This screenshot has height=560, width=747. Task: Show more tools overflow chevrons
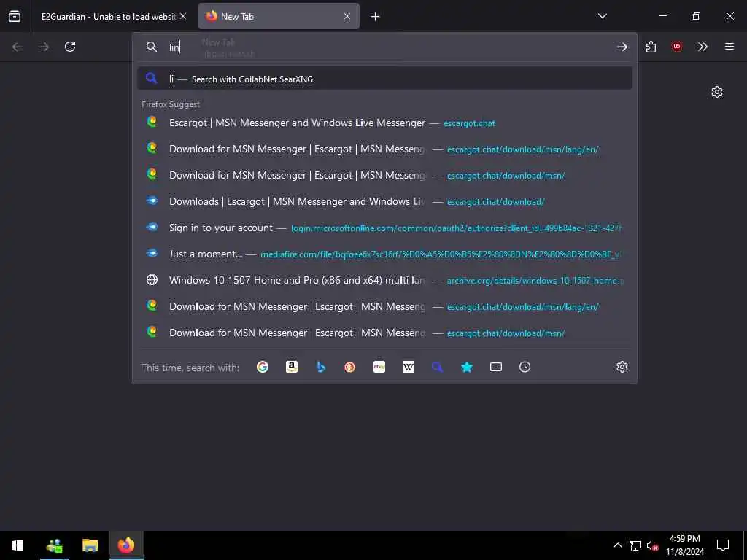pos(703,47)
